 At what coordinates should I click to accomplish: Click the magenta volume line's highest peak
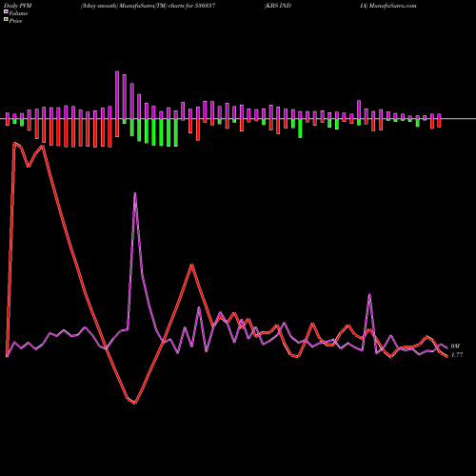(135, 193)
